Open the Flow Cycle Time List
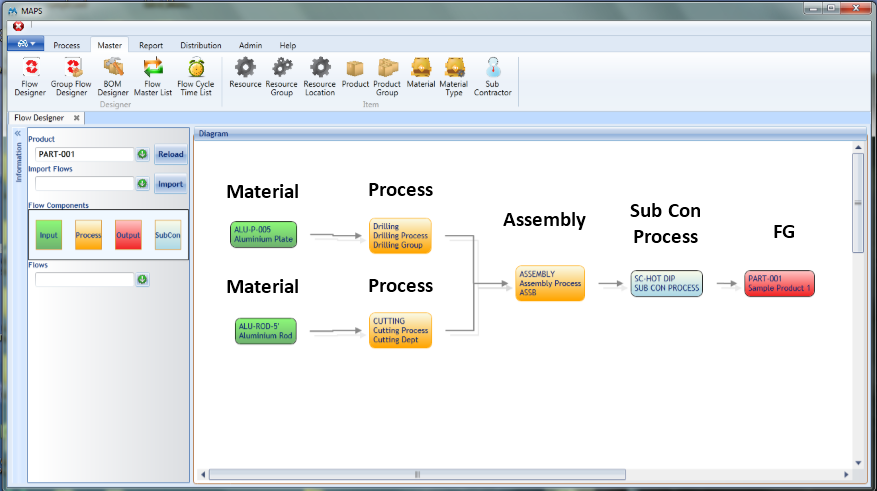This screenshot has width=877, height=491. tap(196, 77)
